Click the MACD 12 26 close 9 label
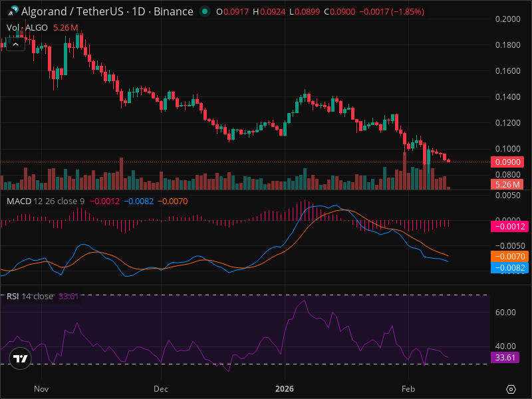Image resolution: width=532 pixels, height=399 pixels. click(x=45, y=201)
